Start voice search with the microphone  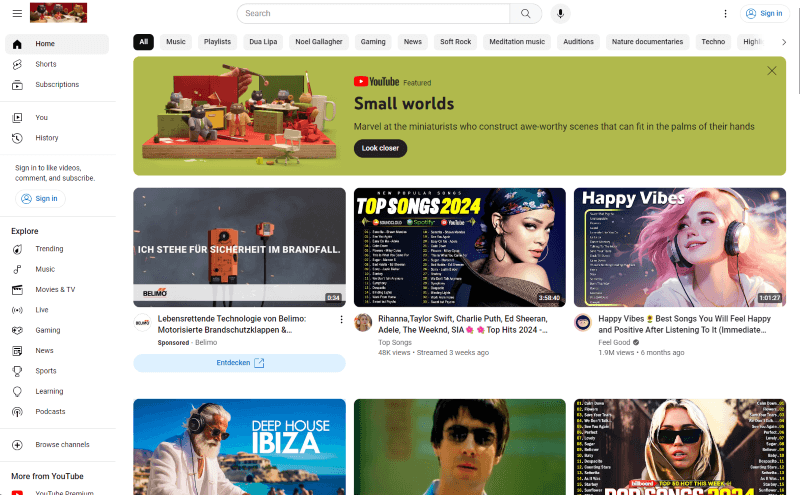[560, 13]
